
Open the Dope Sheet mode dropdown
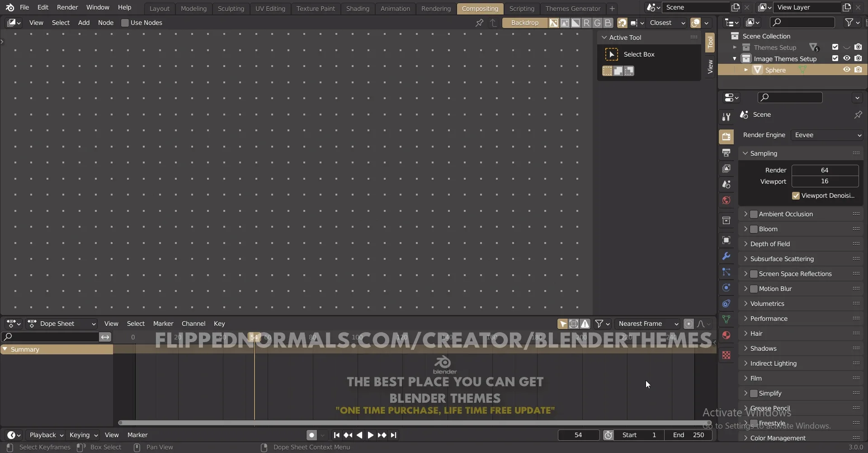62,324
